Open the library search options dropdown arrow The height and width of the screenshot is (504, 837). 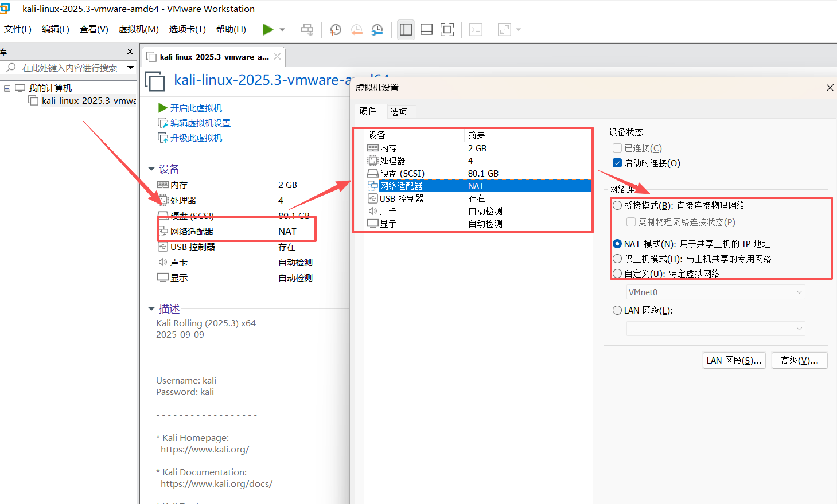131,68
